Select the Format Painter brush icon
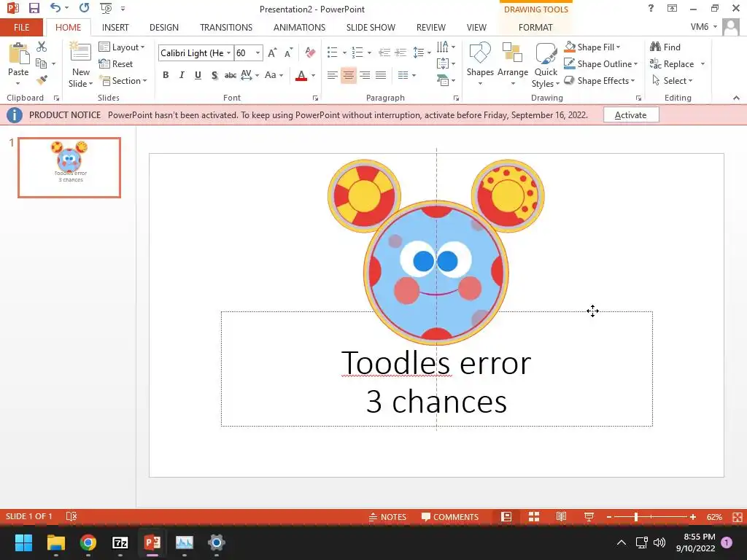The image size is (747, 560). pyautogui.click(x=42, y=80)
